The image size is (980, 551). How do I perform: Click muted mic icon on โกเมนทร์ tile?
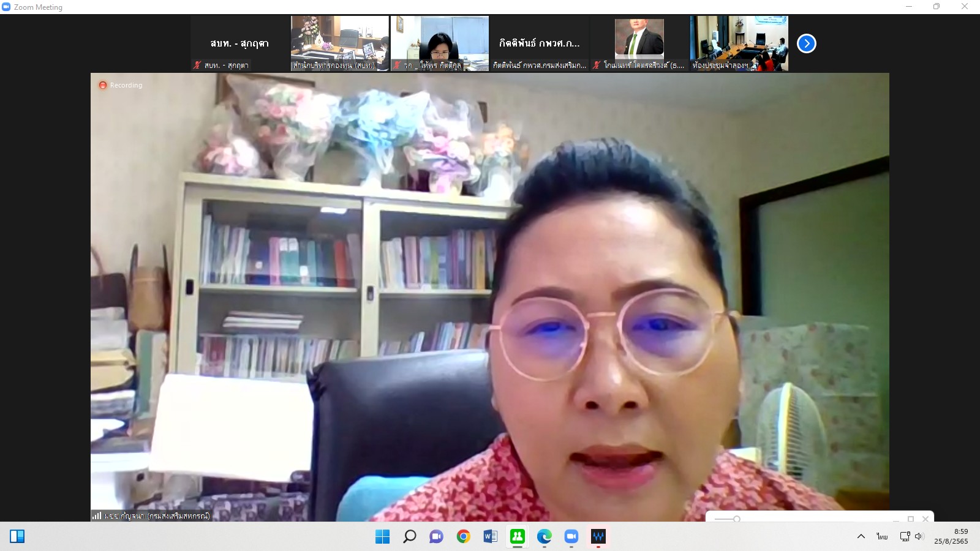tap(597, 65)
